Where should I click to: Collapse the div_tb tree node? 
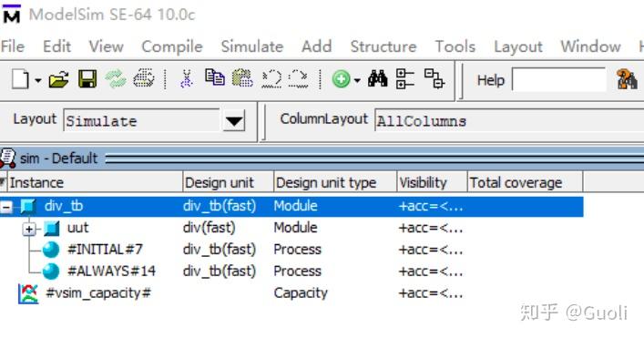coord(6,207)
